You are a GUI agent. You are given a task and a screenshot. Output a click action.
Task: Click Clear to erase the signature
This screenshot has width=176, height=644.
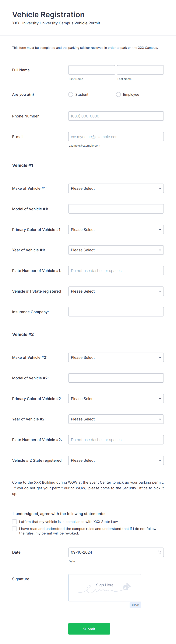coord(135,605)
